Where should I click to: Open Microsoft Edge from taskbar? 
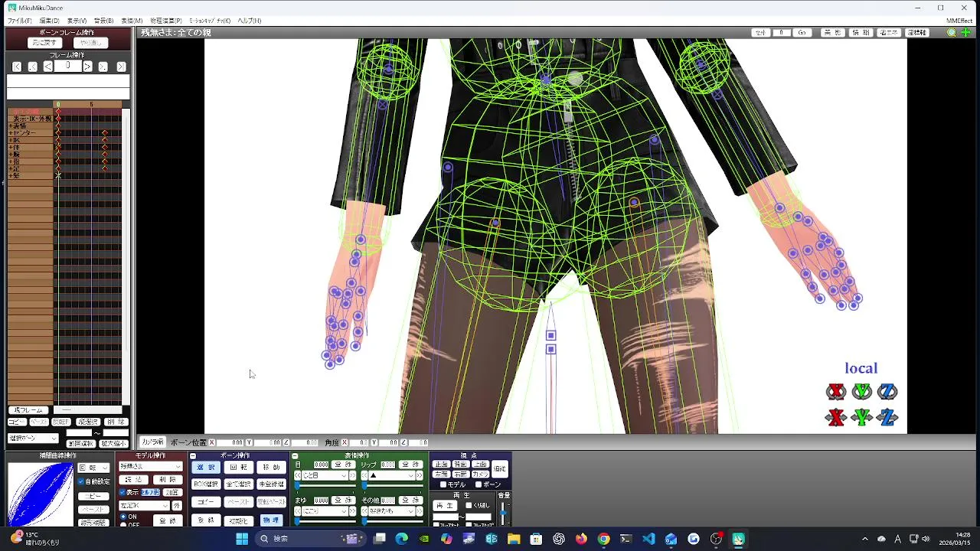click(402, 539)
